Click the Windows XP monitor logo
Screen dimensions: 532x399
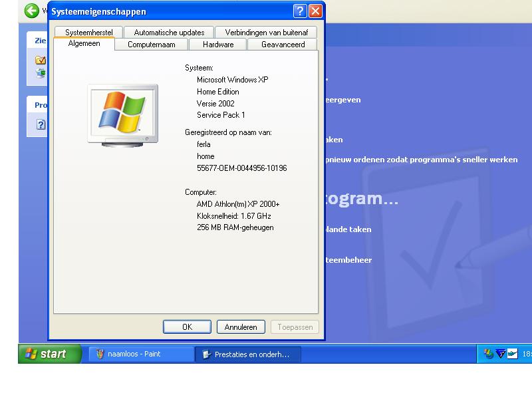tap(122, 115)
